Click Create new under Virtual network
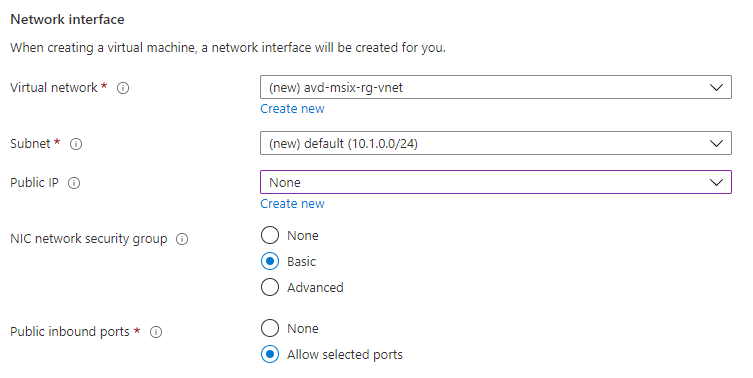Screen dimensions: 753x378 [x=292, y=109]
